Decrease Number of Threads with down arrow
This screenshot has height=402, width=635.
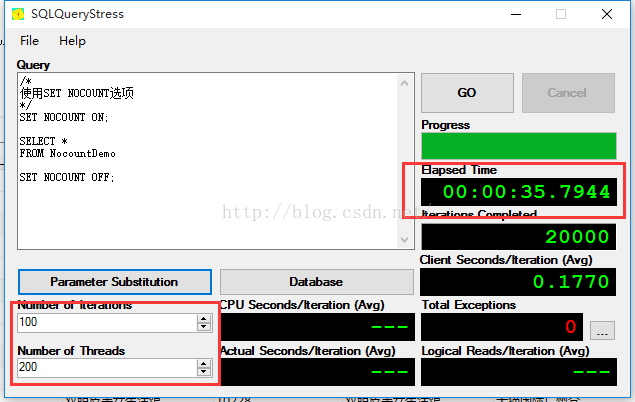point(204,372)
